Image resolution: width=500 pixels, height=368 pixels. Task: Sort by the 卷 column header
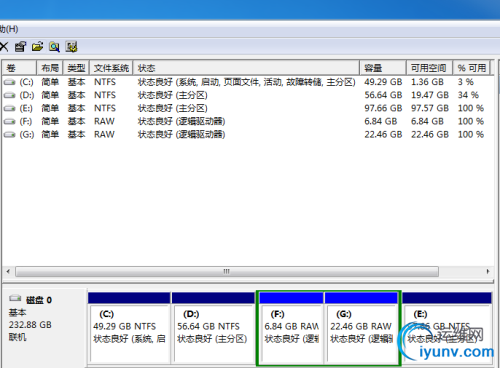(x=19, y=68)
